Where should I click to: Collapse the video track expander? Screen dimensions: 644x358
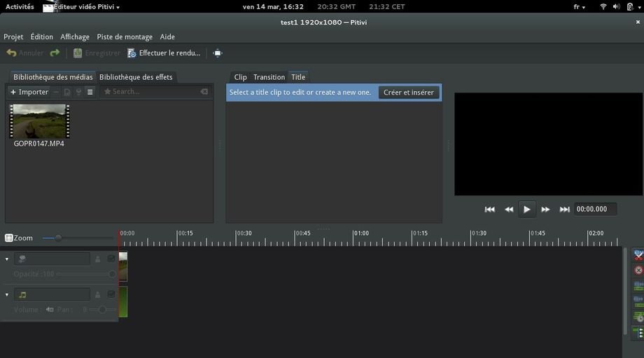(7, 259)
